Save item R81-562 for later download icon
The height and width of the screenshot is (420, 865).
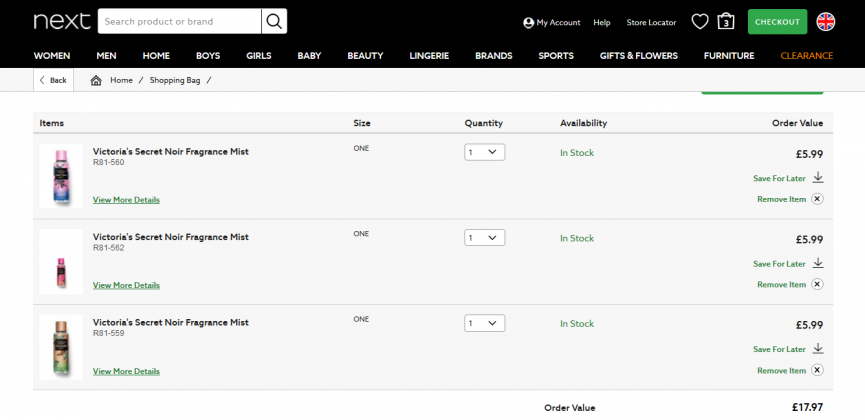(x=818, y=263)
